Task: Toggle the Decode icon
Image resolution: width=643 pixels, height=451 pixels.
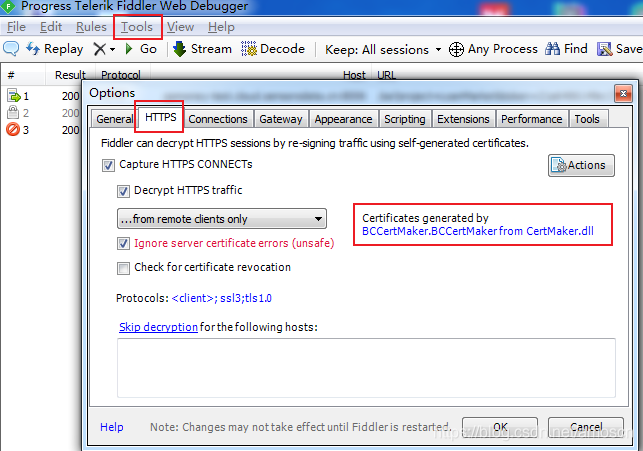Action: coord(249,49)
